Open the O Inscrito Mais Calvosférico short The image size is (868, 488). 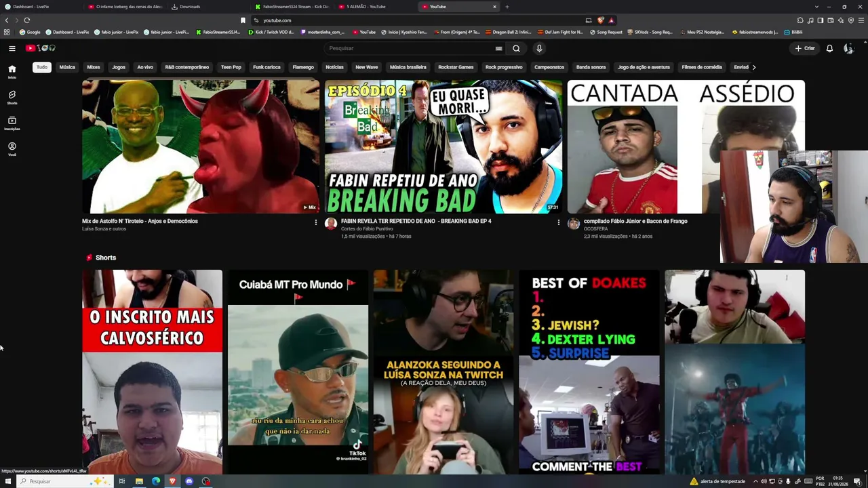click(x=152, y=372)
